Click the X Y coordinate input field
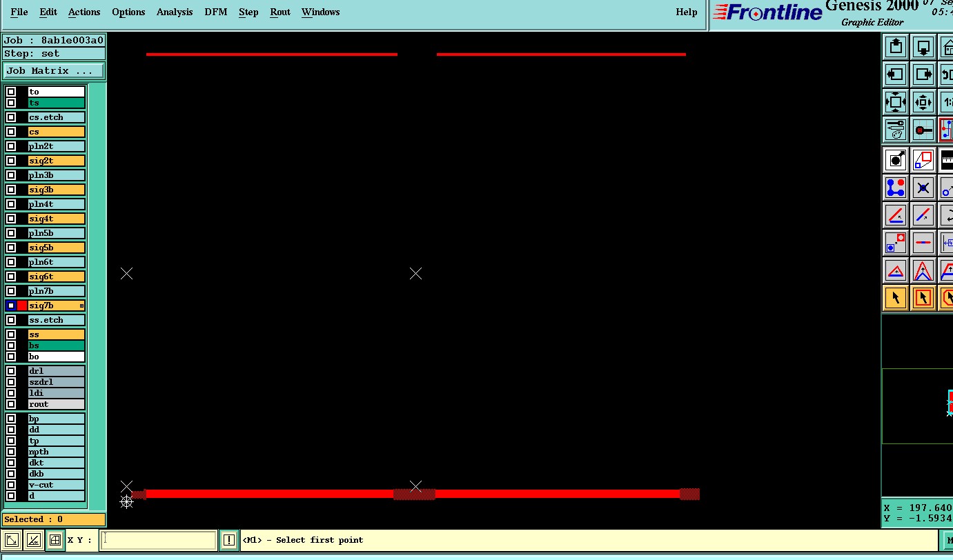 click(x=159, y=540)
